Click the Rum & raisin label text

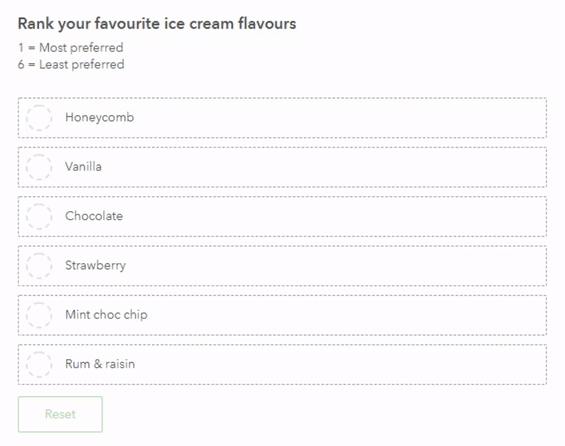point(100,364)
